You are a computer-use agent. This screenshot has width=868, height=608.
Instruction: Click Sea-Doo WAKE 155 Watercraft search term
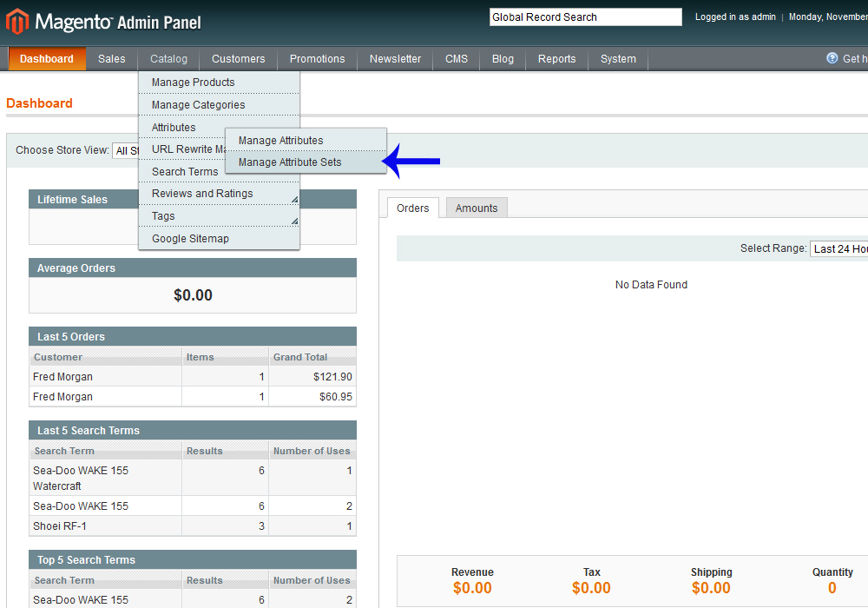point(193,478)
